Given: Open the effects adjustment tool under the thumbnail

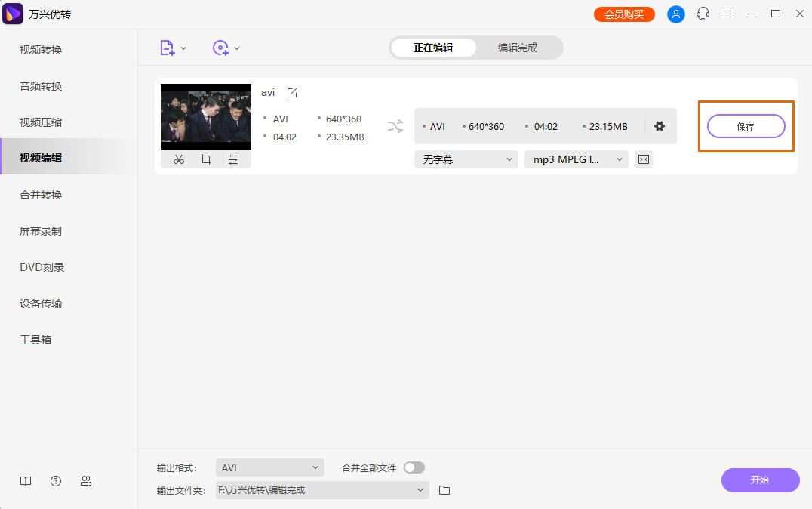Looking at the screenshot, I should (x=232, y=159).
